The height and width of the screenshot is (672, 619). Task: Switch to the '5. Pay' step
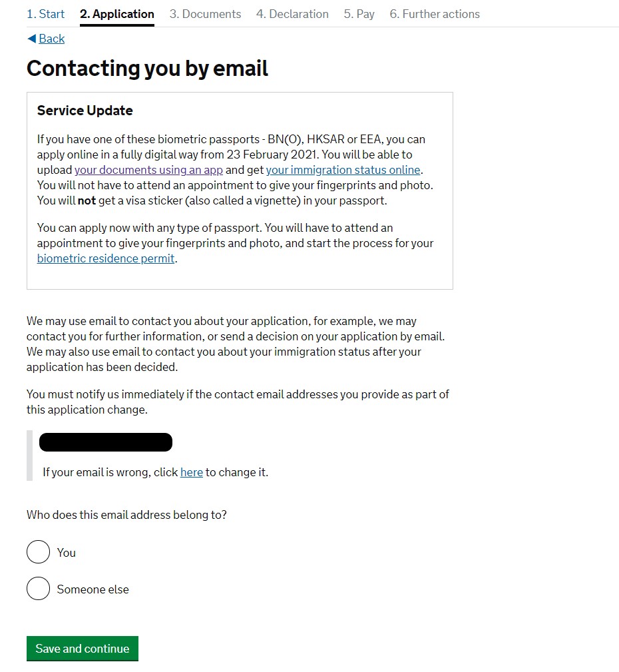pyautogui.click(x=359, y=14)
